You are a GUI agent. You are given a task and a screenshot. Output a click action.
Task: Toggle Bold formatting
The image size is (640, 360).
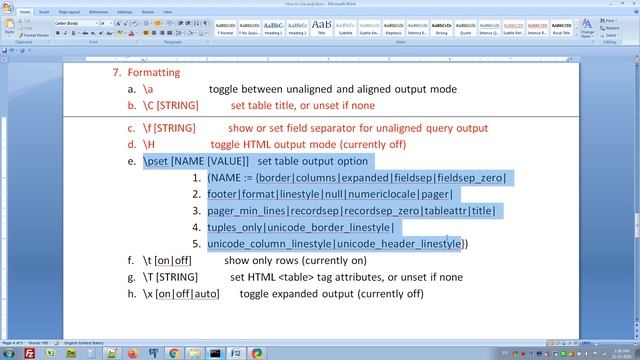click(58, 33)
